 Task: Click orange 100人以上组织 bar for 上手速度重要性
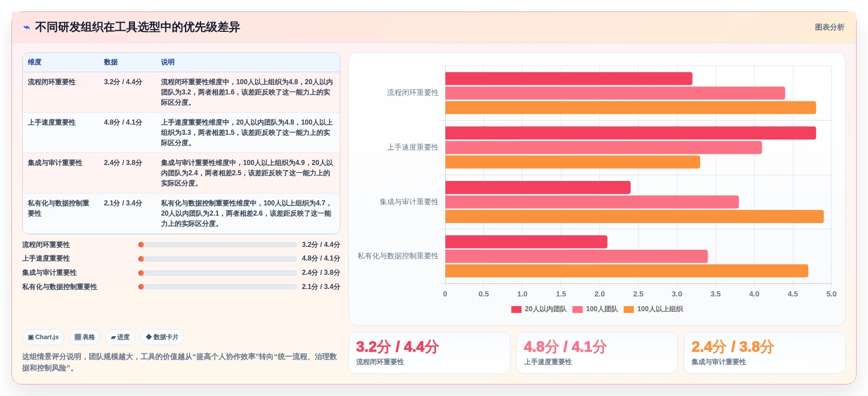(573, 162)
